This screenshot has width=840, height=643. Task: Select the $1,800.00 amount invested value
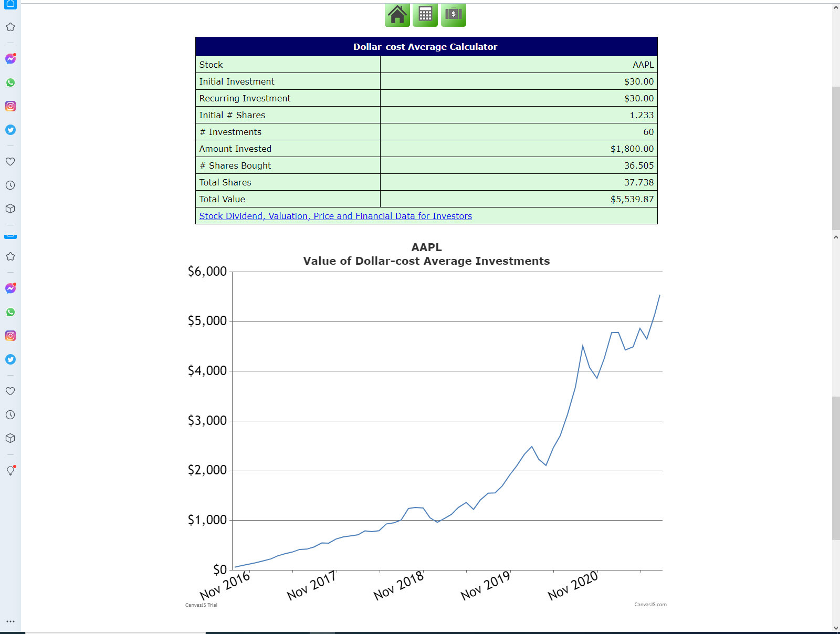(632, 149)
